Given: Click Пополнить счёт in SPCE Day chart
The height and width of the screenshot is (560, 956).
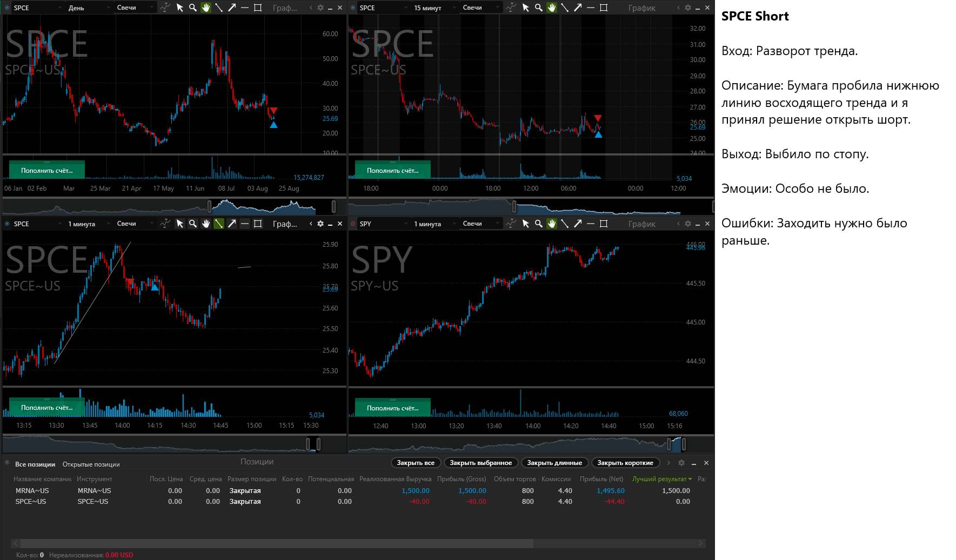Looking at the screenshot, I should pyautogui.click(x=47, y=170).
